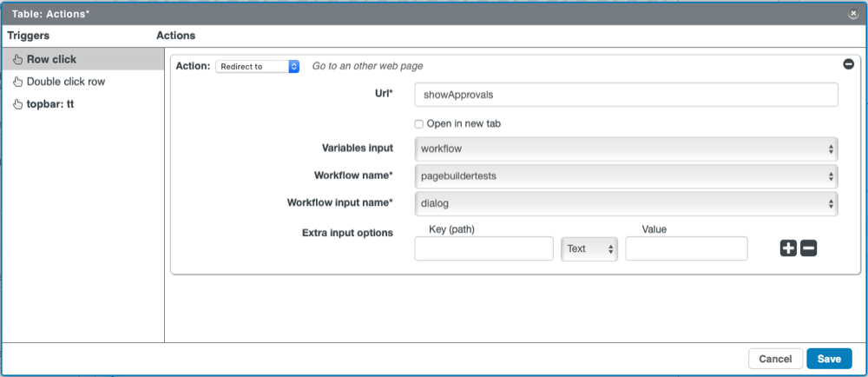
Task: Open the Action type dropdown
Action: [258, 66]
